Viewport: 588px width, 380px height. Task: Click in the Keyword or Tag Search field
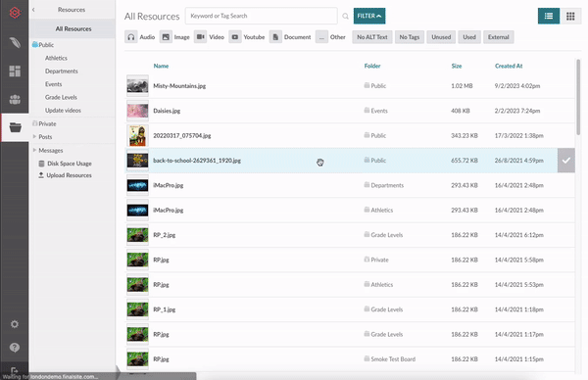pos(262,16)
